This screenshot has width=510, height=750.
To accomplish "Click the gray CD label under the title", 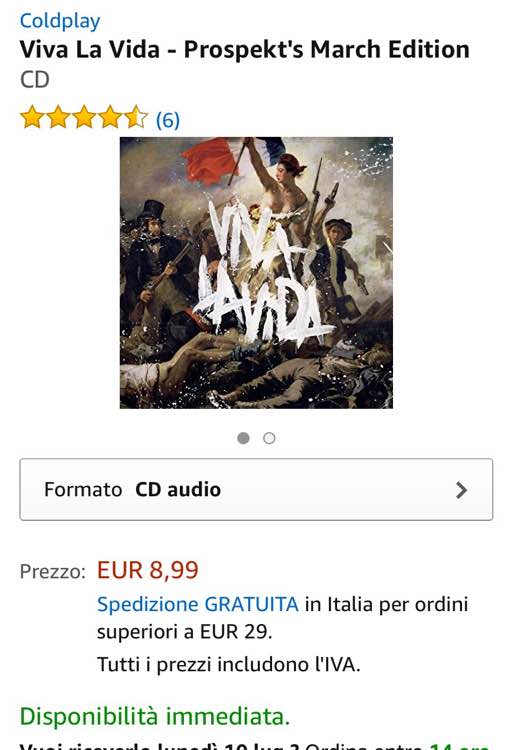I will [34, 80].
